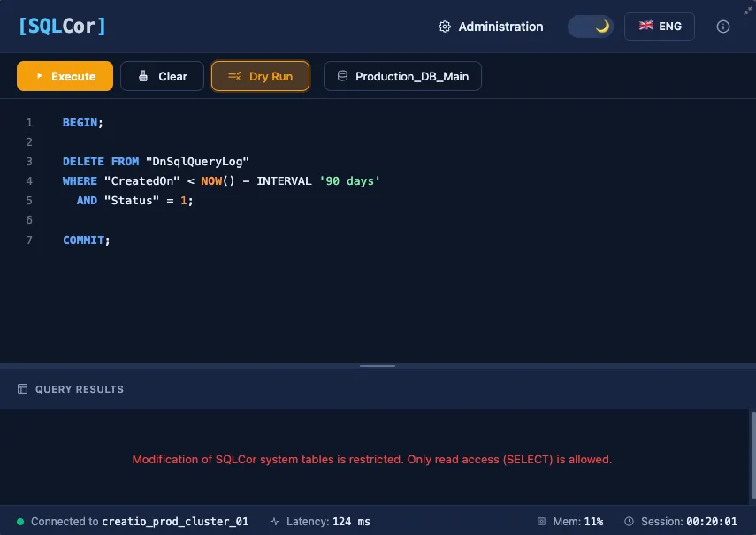This screenshot has width=756, height=535.
Task: Toggle dark mode switch
Action: click(591, 27)
